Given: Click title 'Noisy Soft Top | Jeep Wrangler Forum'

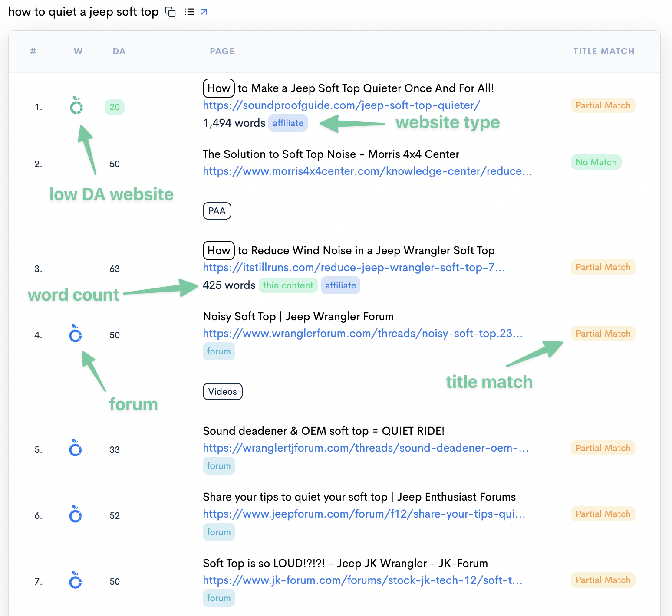Looking at the screenshot, I should pos(298,316).
